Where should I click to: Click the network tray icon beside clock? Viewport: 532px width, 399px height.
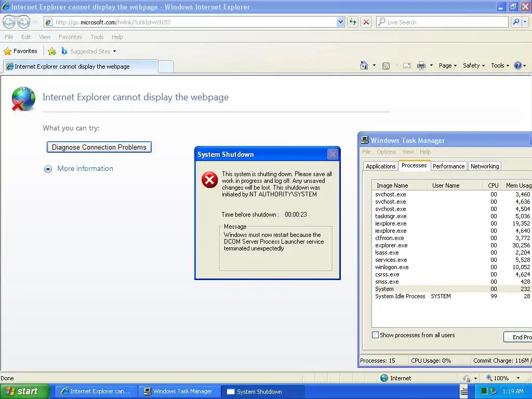494,391
